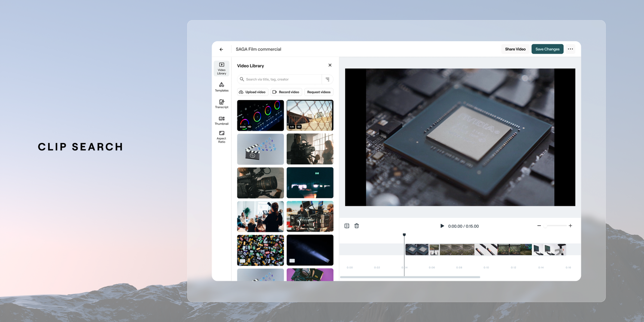This screenshot has height=322, width=644.
Task: Select the magnifier icon in the search box
Action: point(242,79)
